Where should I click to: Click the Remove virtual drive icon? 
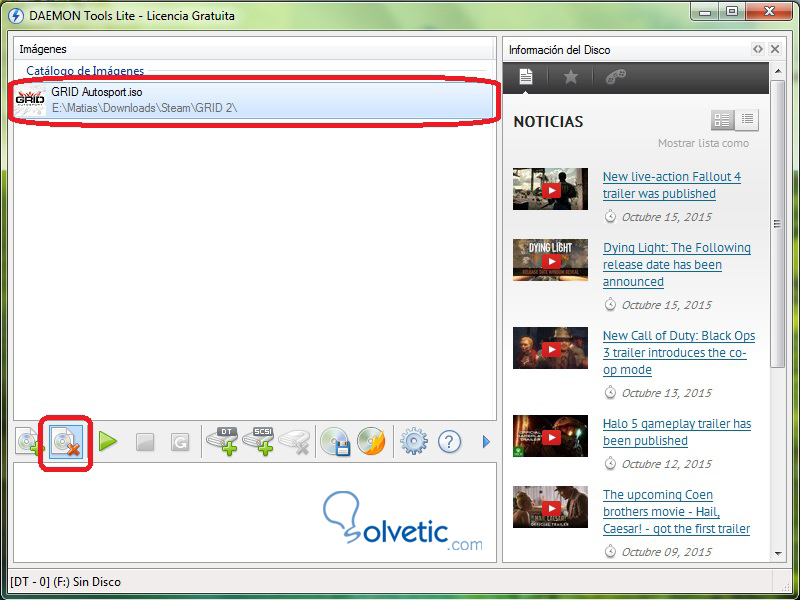pyautogui.click(x=294, y=442)
